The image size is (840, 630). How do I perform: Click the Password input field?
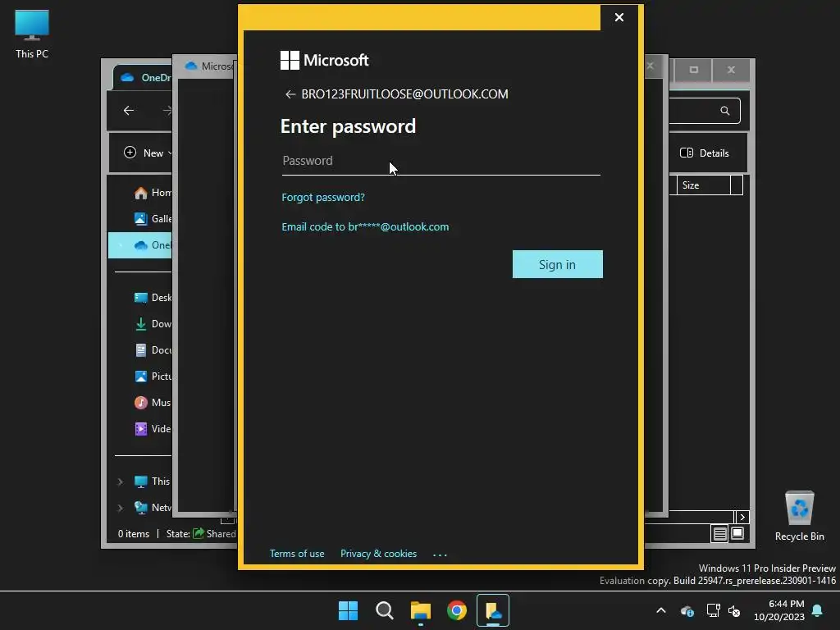[441, 161]
